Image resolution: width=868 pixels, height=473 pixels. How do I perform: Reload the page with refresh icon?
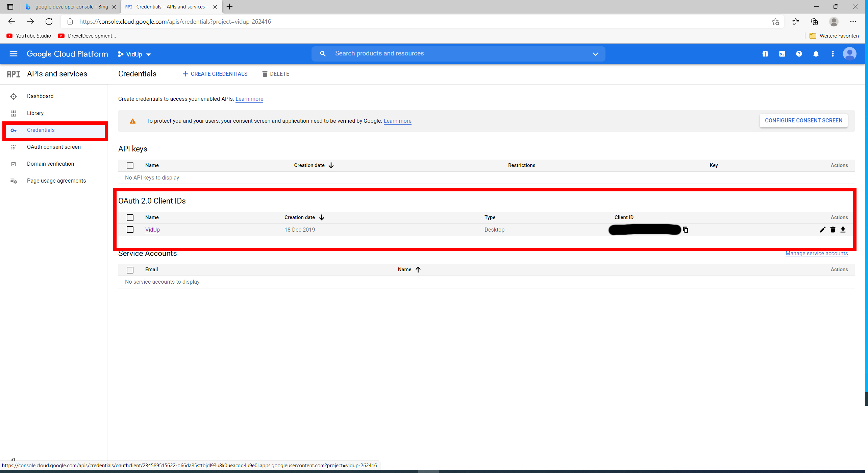click(49, 22)
